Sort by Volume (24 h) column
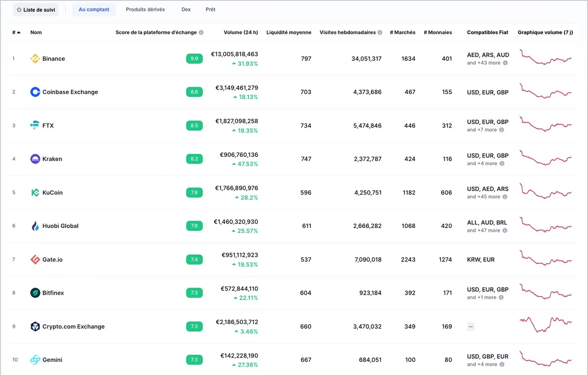Viewport: 588px width, 376px height. (241, 32)
